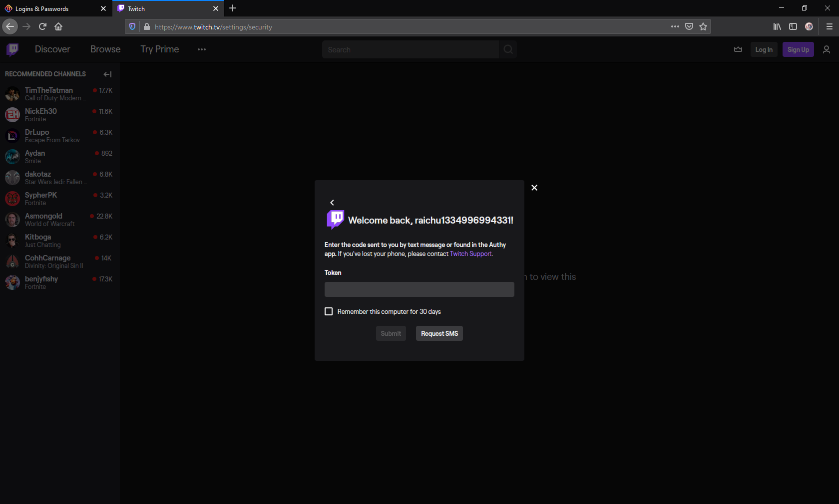Open tracking protection shield icon

click(132, 27)
